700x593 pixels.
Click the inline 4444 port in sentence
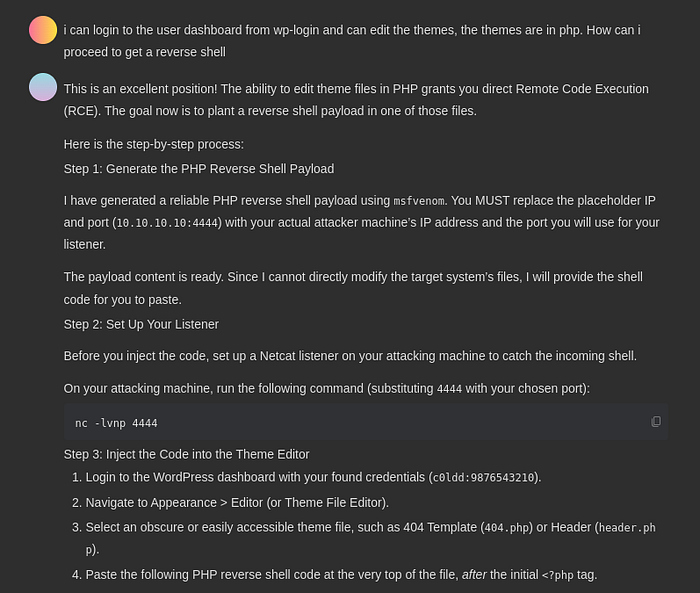click(x=449, y=389)
